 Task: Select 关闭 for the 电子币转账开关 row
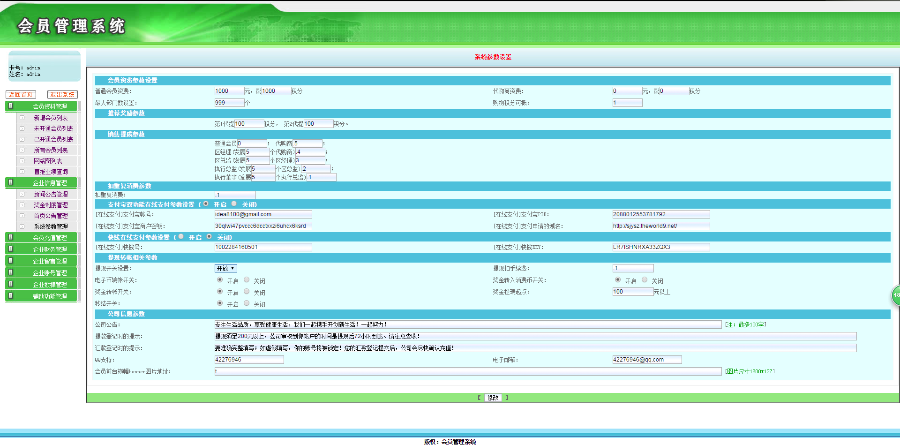point(247,280)
